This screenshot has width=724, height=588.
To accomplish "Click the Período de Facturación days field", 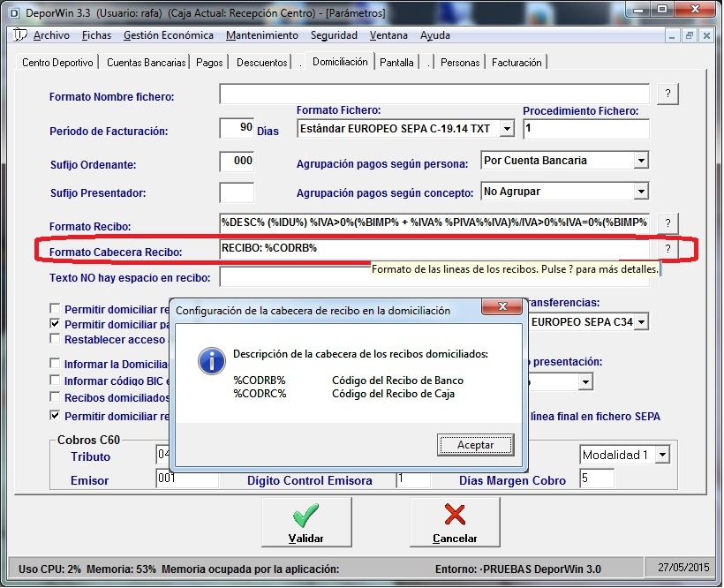I will point(237,129).
